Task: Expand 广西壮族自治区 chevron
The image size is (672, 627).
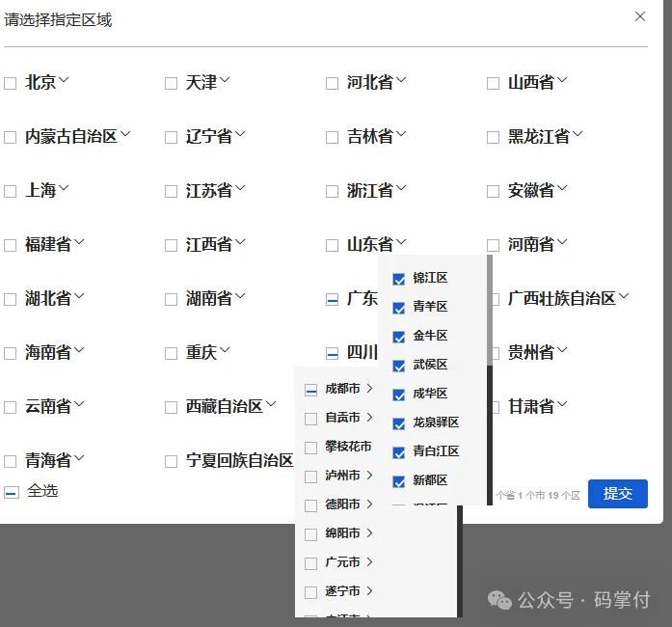Action: [x=624, y=295]
